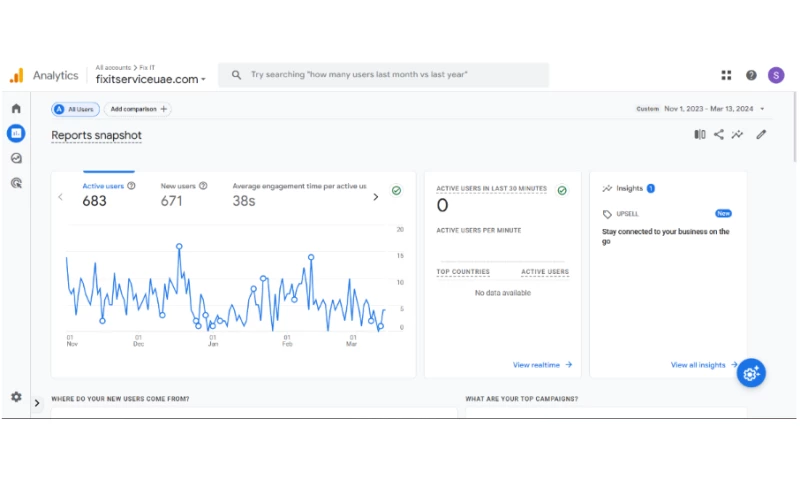Open the Explore icon in sidebar
This screenshot has height=480, width=800.
[16, 159]
